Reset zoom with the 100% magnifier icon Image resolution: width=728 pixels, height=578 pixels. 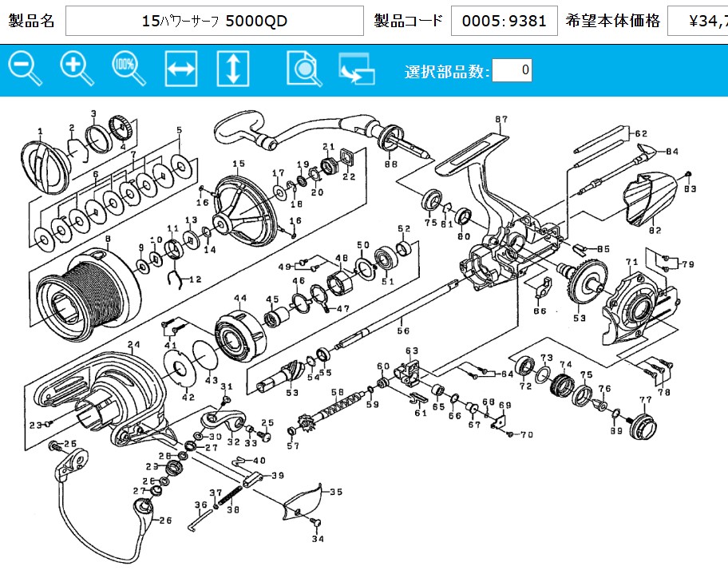[129, 69]
